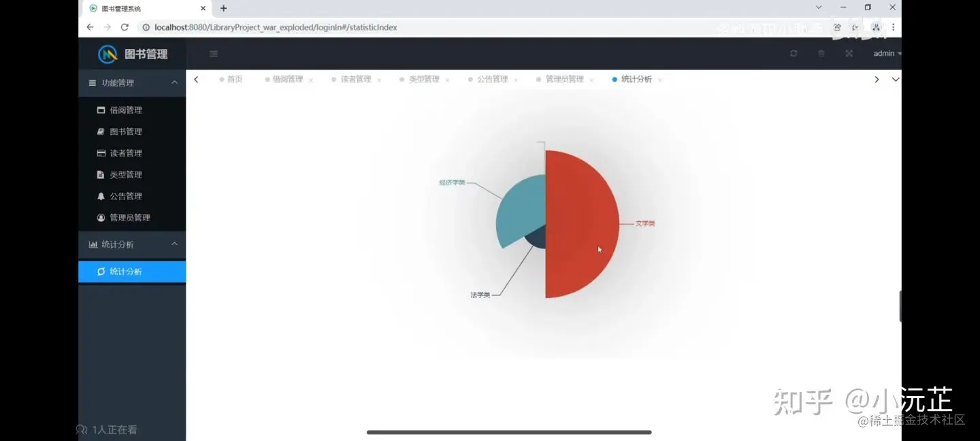
Task: Collapse the 功能管理 menu group
Action: click(x=132, y=83)
